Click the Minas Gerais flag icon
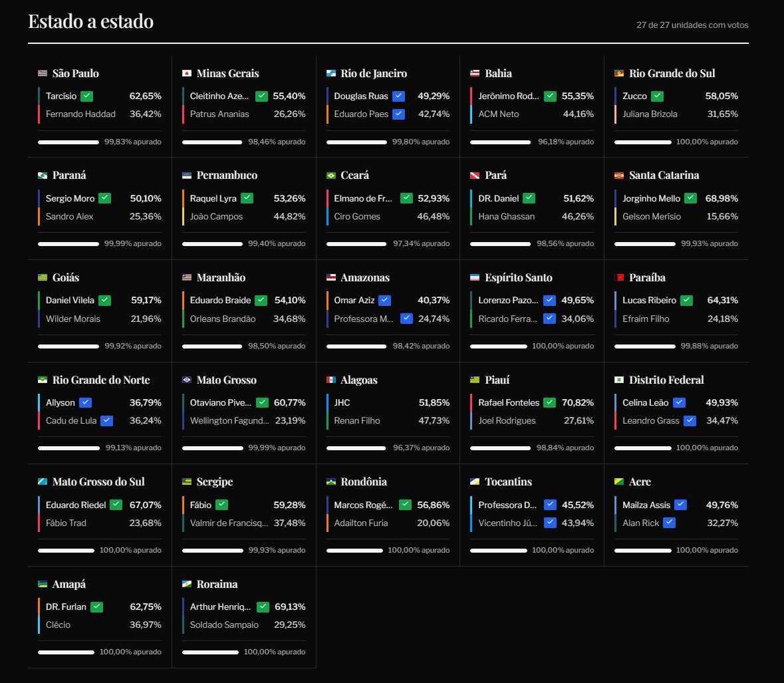Image resolution: width=784 pixels, height=683 pixels. point(186,74)
